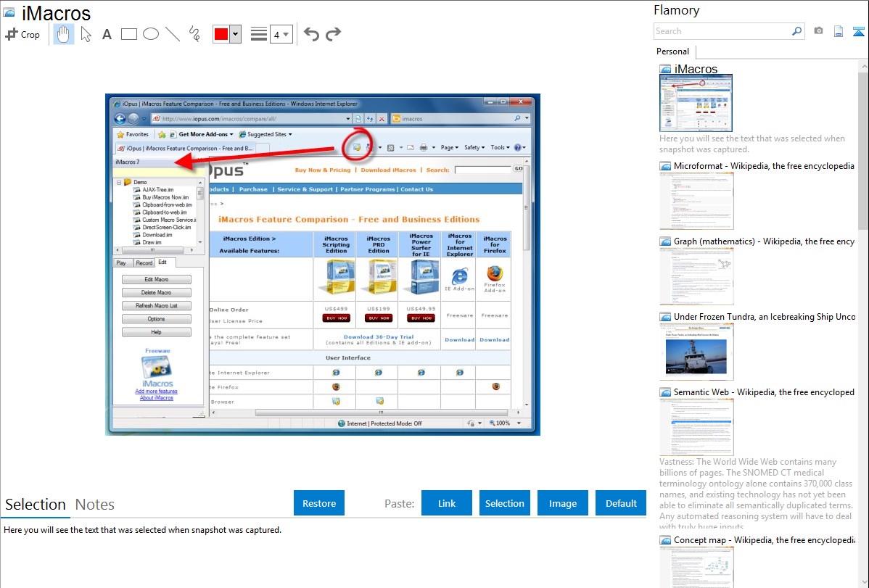This screenshot has width=869, height=588.
Task: Open the annotation color dropdown arrow
Action: coord(236,34)
